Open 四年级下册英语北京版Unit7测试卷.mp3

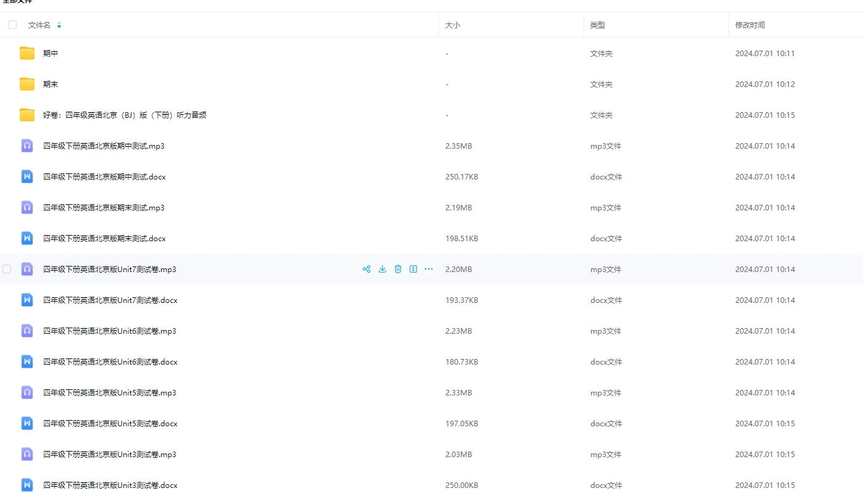(110, 270)
